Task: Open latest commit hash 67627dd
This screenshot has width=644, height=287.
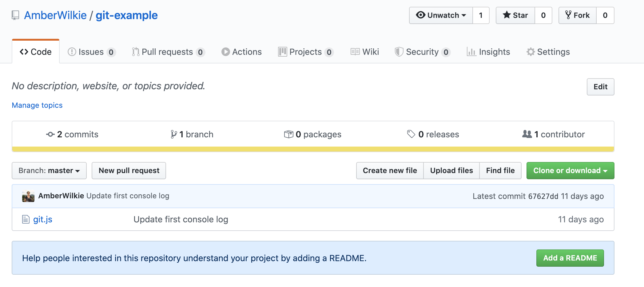Action: point(543,196)
